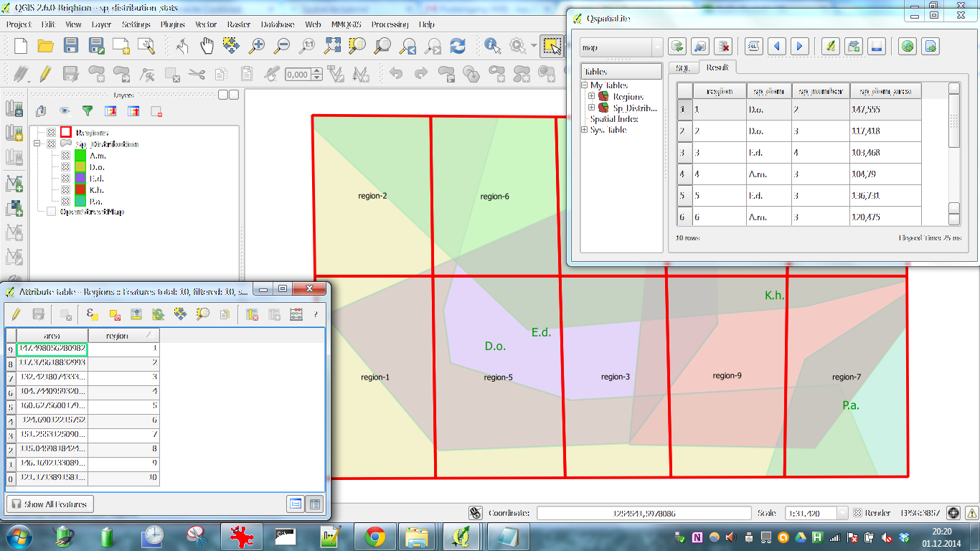This screenshot has height=551, width=980.
Task: Click the open project folder icon
Action: click(x=45, y=46)
